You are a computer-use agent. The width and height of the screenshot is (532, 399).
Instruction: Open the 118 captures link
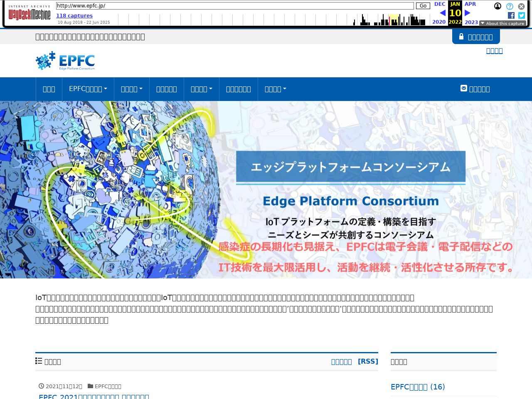[74, 15]
